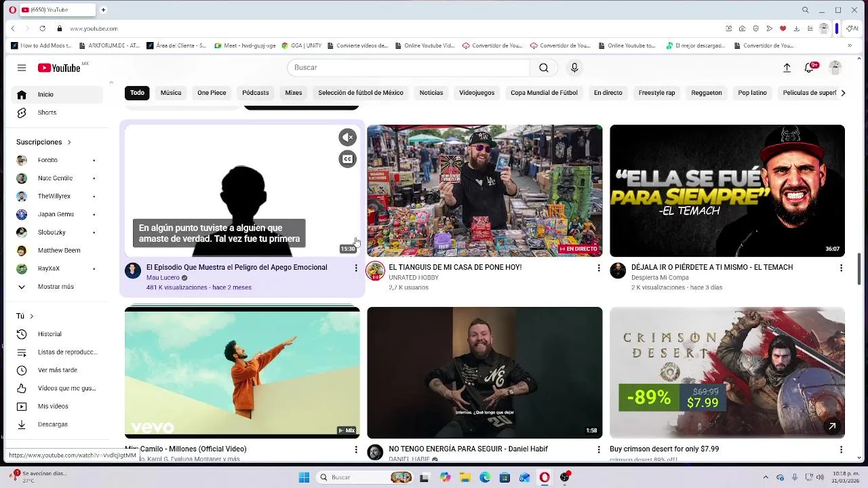The width and height of the screenshot is (868, 488).
Task: Open the Camilo Millones video thumbnail
Action: [x=242, y=373]
